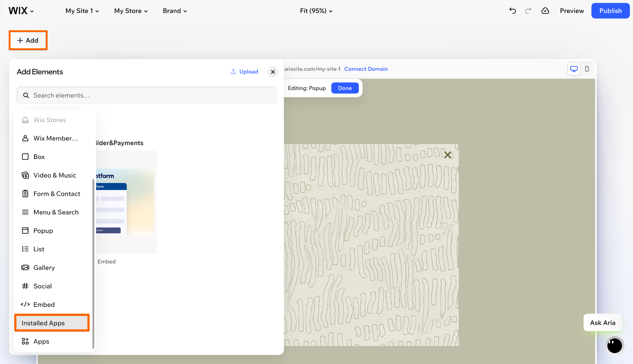Viewport: 633px width, 364px height.
Task: Click the Upload link
Action: pyautogui.click(x=244, y=72)
